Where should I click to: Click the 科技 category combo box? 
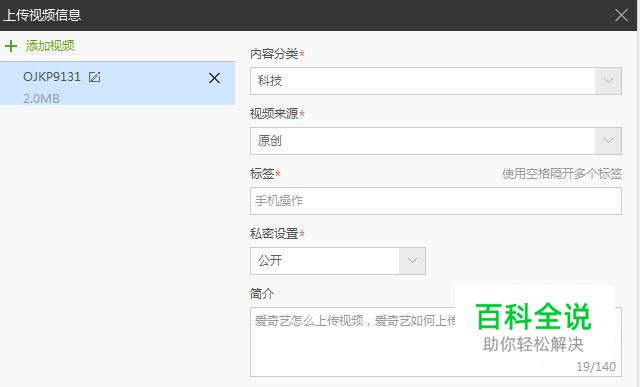(x=436, y=81)
